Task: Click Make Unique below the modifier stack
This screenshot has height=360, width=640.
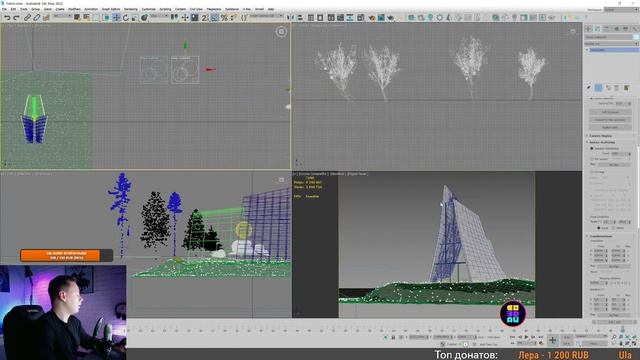Action: [608, 88]
